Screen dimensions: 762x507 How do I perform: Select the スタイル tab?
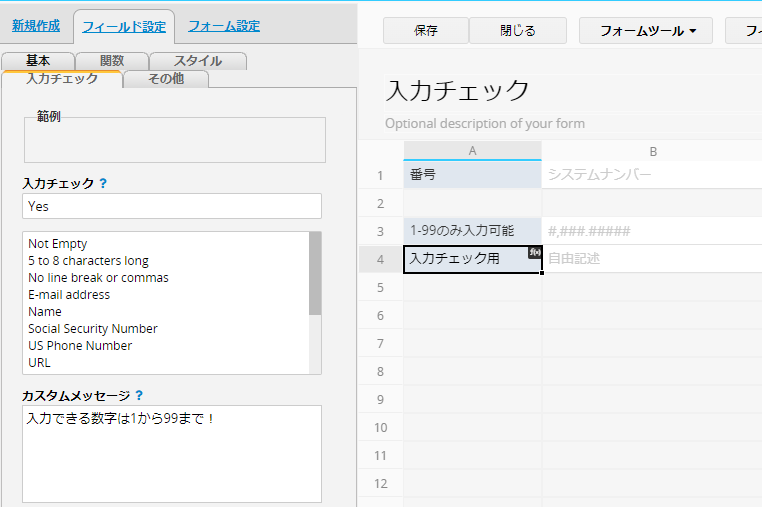click(x=198, y=61)
